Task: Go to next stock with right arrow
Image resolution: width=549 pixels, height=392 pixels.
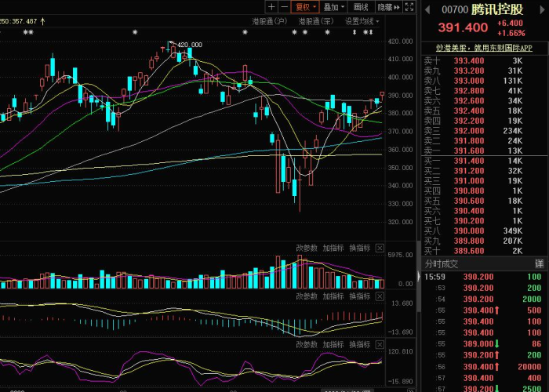Action: [x=543, y=9]
